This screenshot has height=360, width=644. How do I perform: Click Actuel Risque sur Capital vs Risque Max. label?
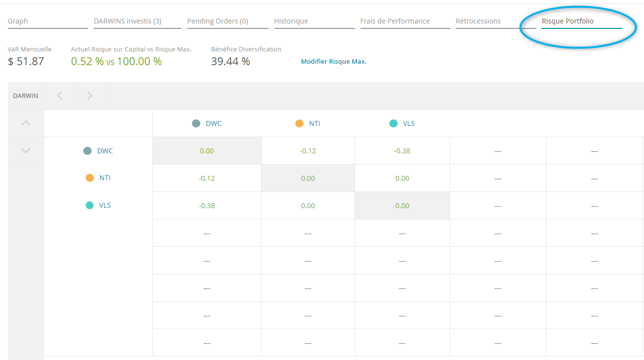coord(131,49)
